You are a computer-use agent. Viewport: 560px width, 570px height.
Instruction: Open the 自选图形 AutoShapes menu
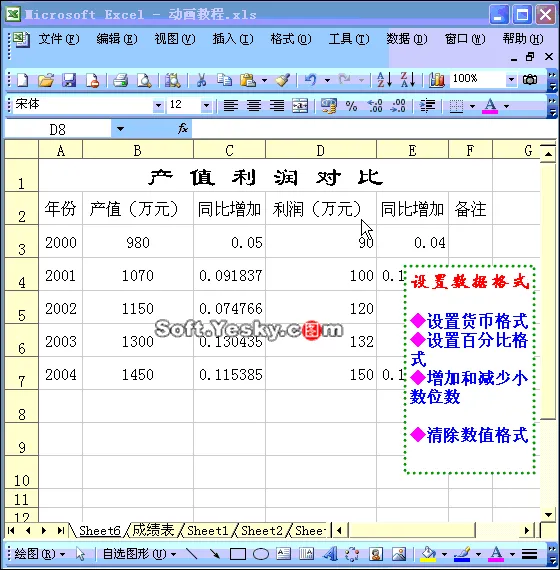pos(139,554)
